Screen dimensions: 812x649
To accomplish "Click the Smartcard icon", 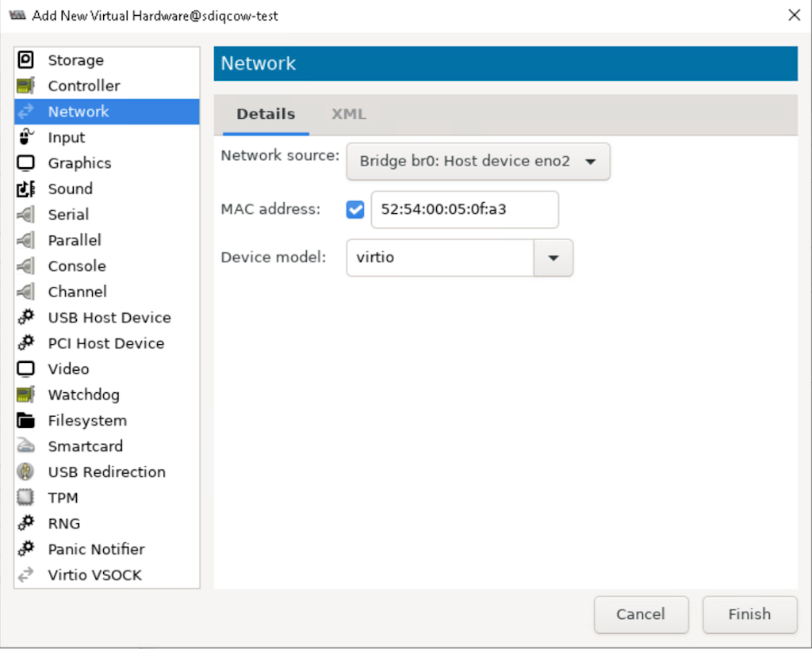I will pyautogui.click(x=26, y=446).
